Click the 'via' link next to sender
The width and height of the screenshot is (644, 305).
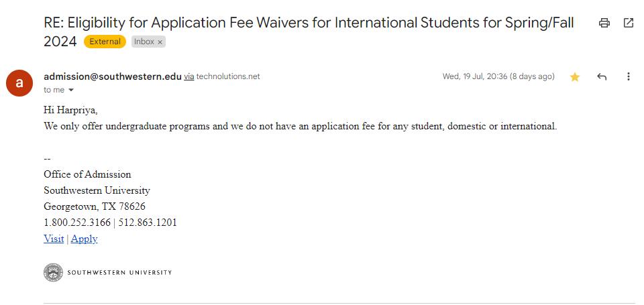189,76
